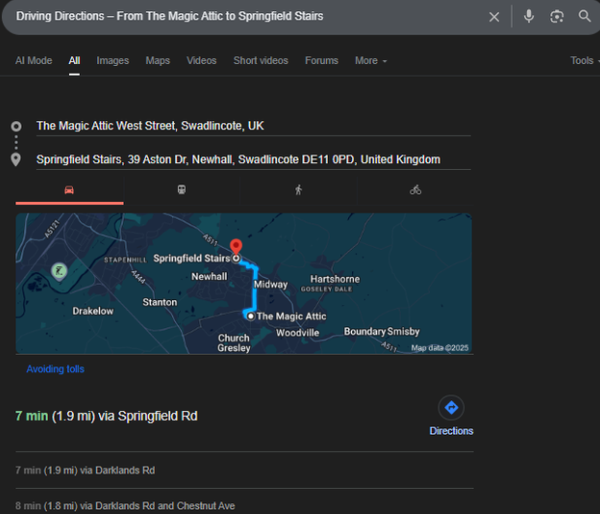600x514 pixels.
Task: Expand the More dropdown
Action: click(x=370, y=60)
